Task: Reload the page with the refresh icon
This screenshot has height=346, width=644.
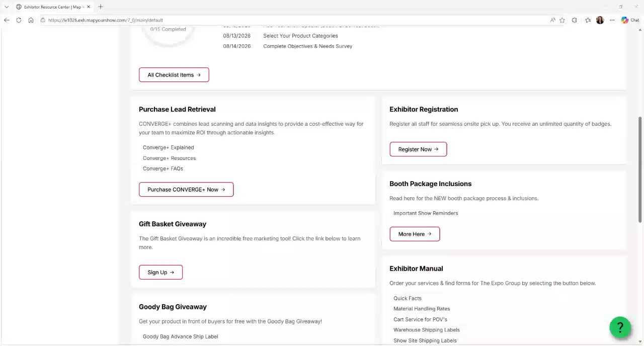Action: pos(19,20)
